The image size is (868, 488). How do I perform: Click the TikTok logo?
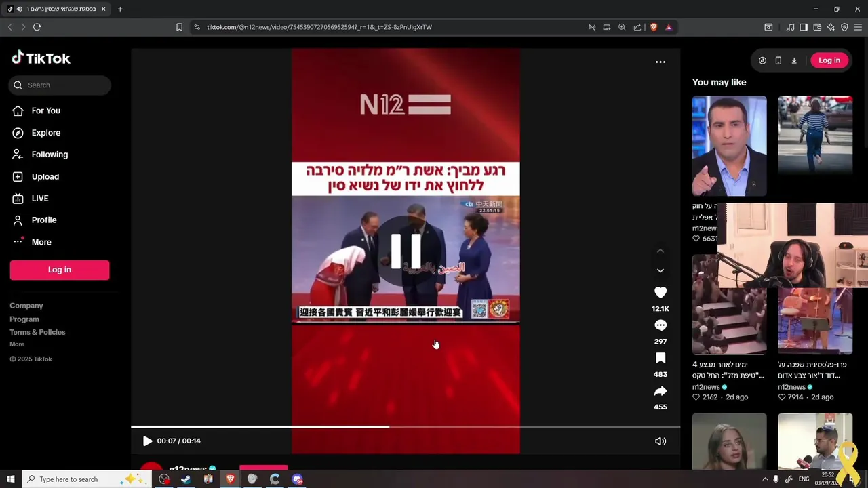tap(41, 58)
